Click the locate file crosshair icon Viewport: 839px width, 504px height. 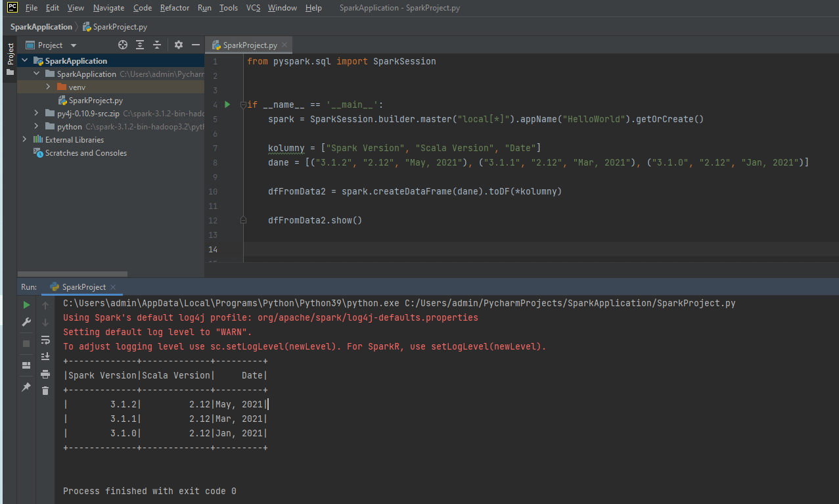pyautogui.click(x=122, y=45)
